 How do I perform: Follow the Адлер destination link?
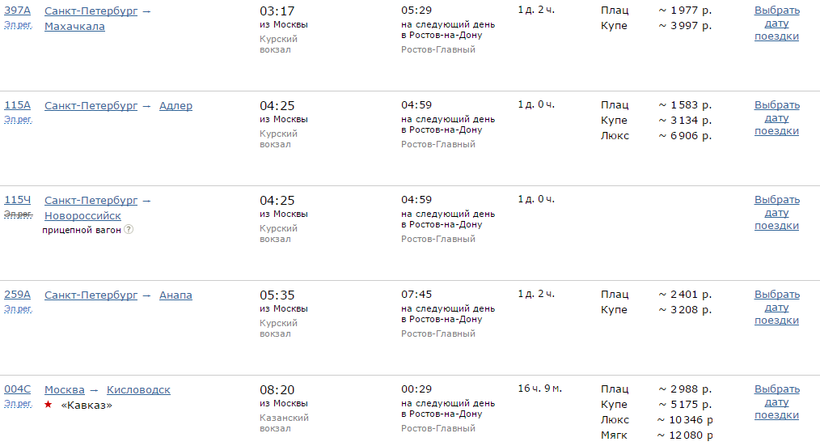click(176, 105)
